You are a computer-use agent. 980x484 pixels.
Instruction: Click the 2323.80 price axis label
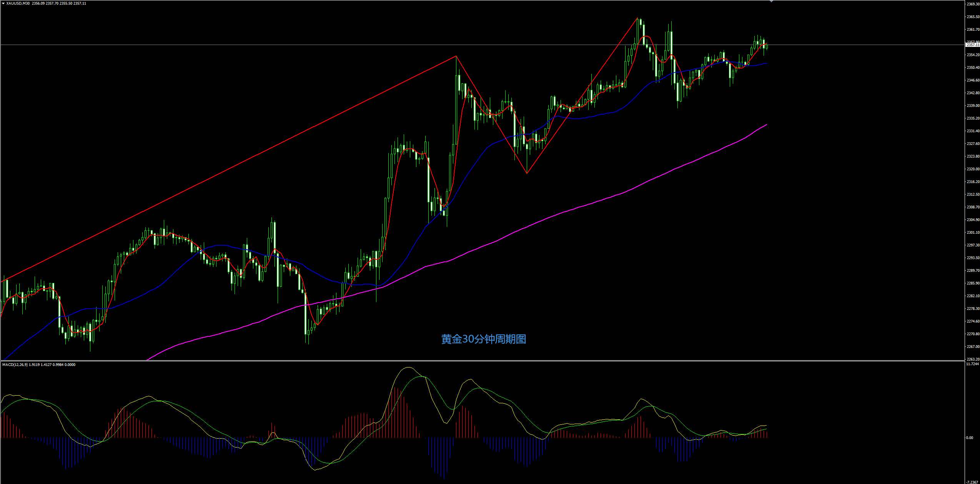coord(973,156)
